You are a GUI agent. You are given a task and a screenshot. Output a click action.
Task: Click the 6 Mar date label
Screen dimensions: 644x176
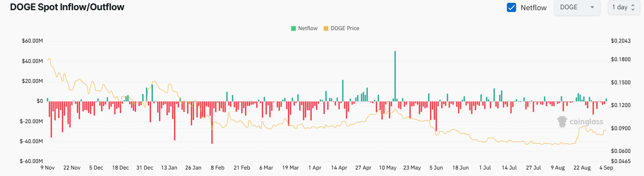click(x=266, y=168)
